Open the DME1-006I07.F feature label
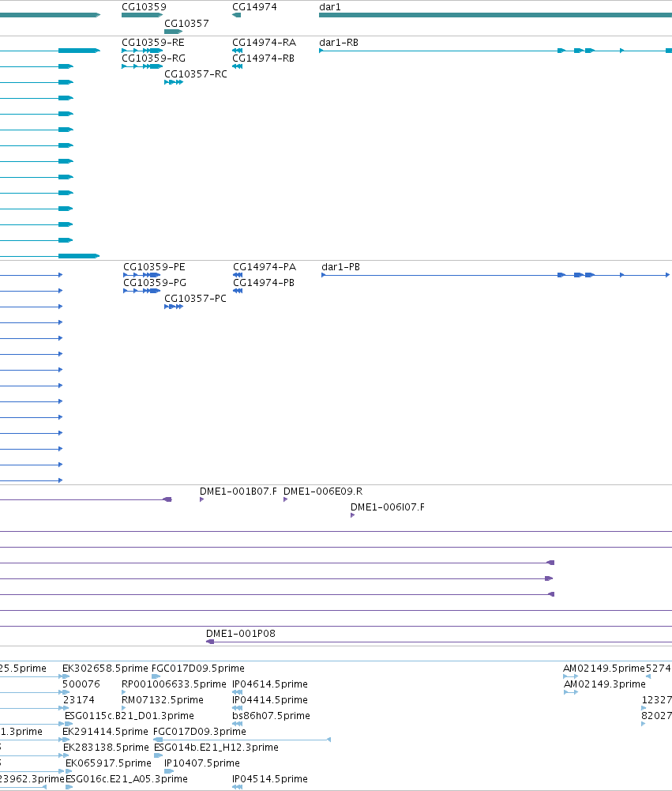The image size is (672, 791). click(x=387, y=507)
